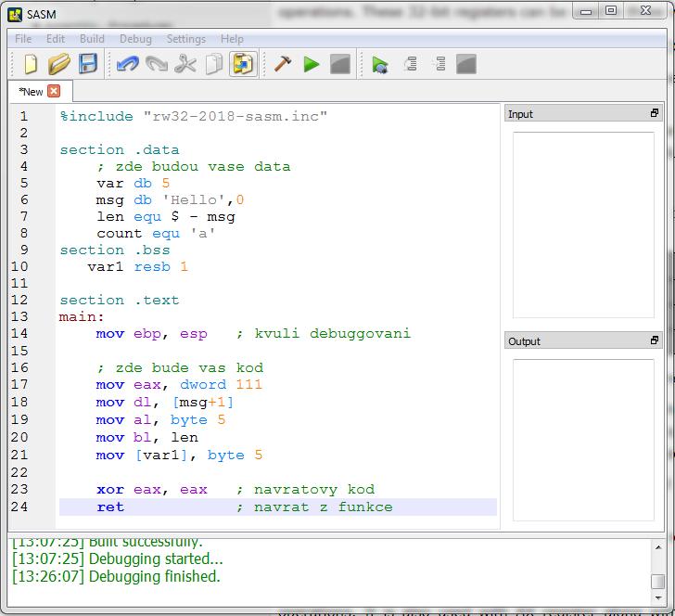Maximize the SASM window
The width and height of the screenshot is (675, 616).
pyautogui.click(x=611, y=10)
